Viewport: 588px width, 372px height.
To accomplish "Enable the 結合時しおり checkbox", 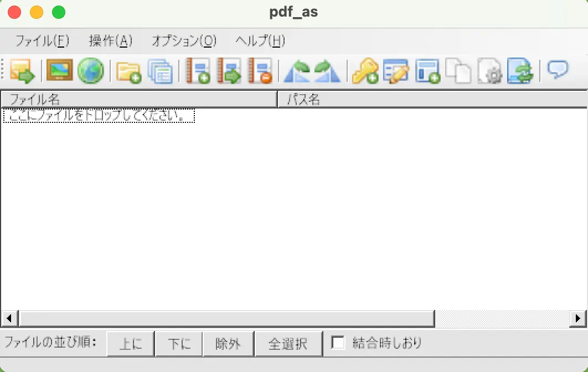I will 338,343.
